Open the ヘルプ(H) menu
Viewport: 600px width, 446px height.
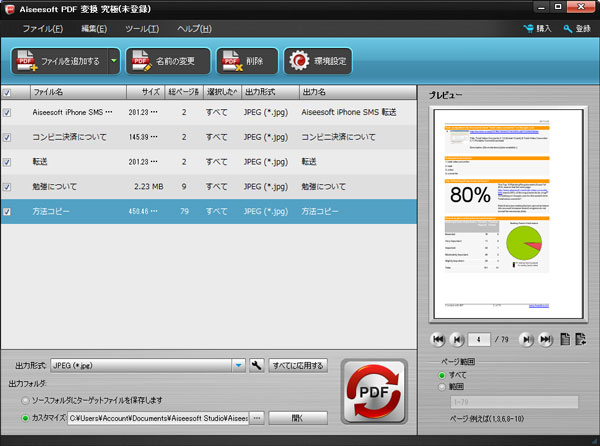click(194, 29)
